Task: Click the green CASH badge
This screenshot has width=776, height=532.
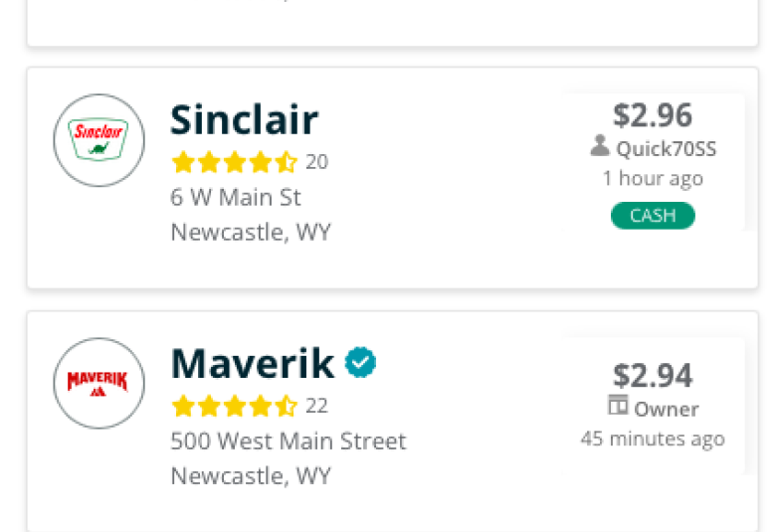Action: (x=653, y=216)
